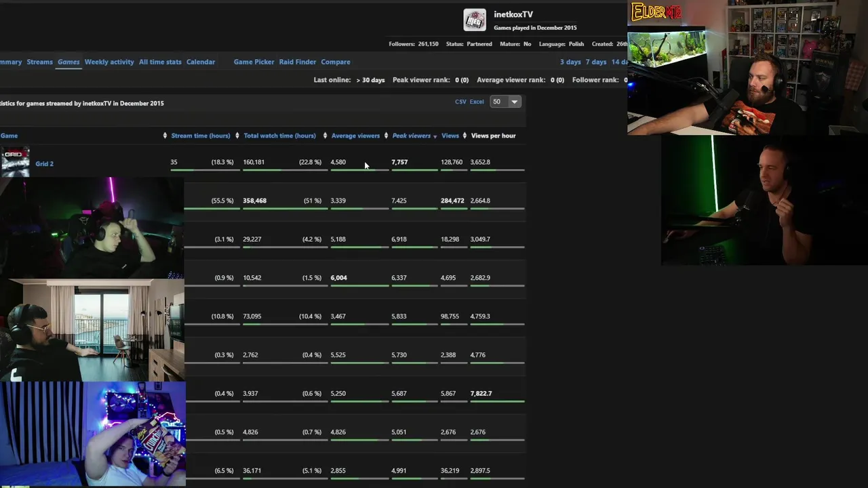Click the Elder logo overlay
This screenshot has width=868, height=488.
tap(656, 12)
